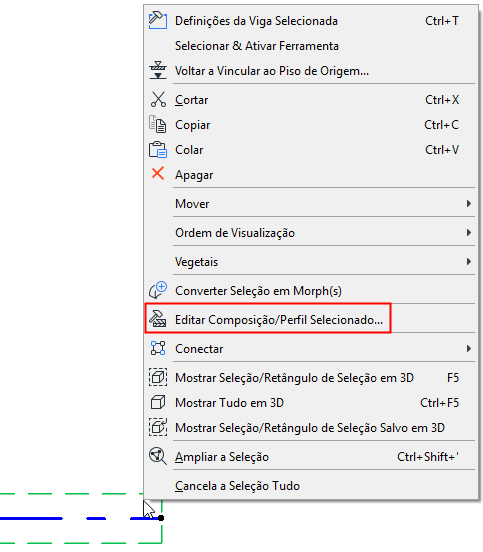Open the Conectar submenu arrow
Screen dimensions: 483x552
pyautogui.click(x=469, y=348)
